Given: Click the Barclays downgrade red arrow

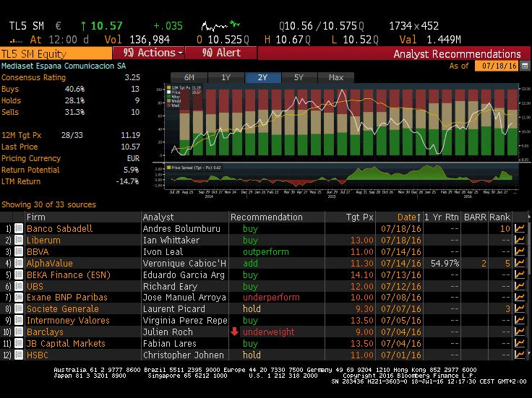Looking at the screenshot, I should (234, 332).
